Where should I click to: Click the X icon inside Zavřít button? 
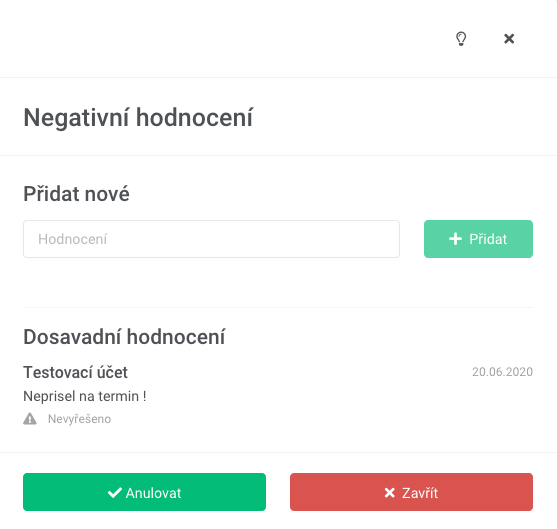pos(390,492)
